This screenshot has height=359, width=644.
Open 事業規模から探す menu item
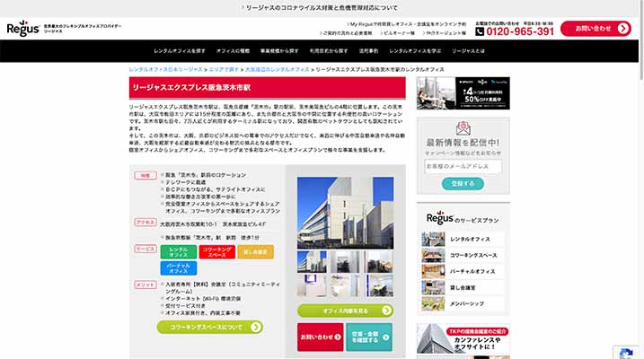point(279,51)
